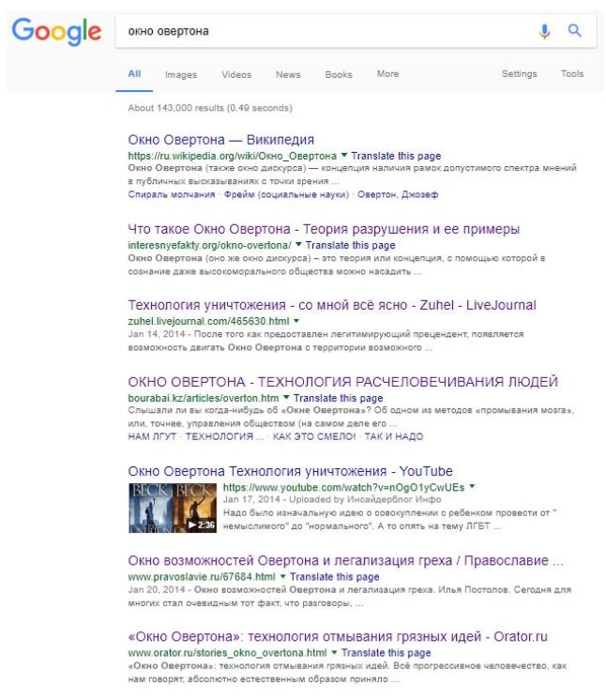Open the НАМ ЛГУТ sitelink

click(x=154, y=436)
